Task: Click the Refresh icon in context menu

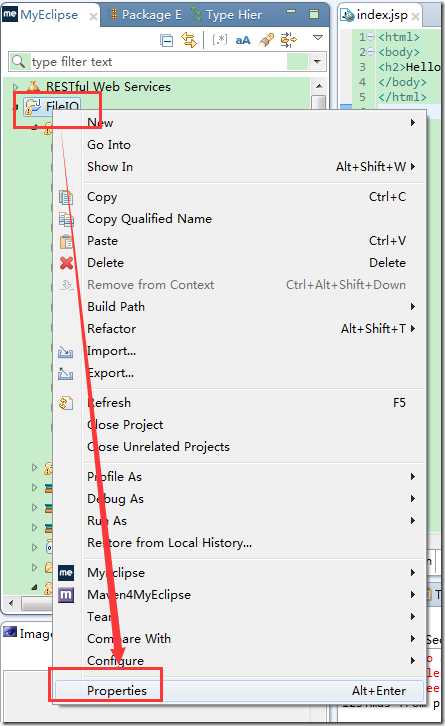Action: [66, 403]
